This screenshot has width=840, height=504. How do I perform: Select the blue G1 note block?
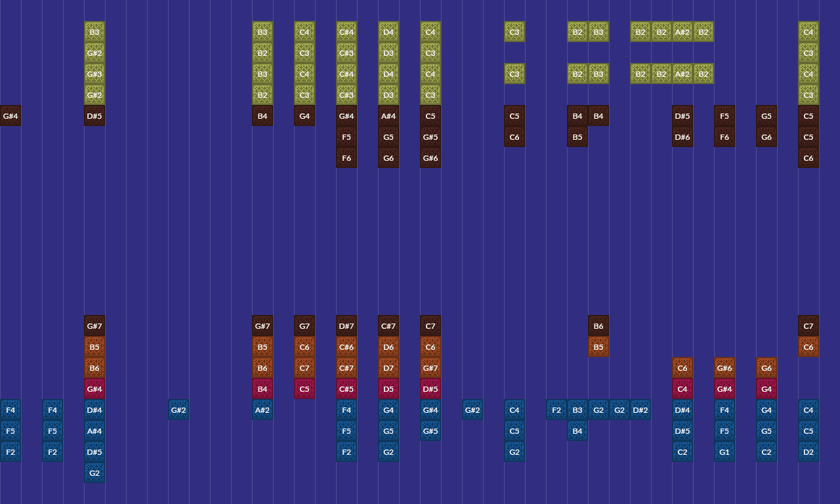(x=724, y=452)
